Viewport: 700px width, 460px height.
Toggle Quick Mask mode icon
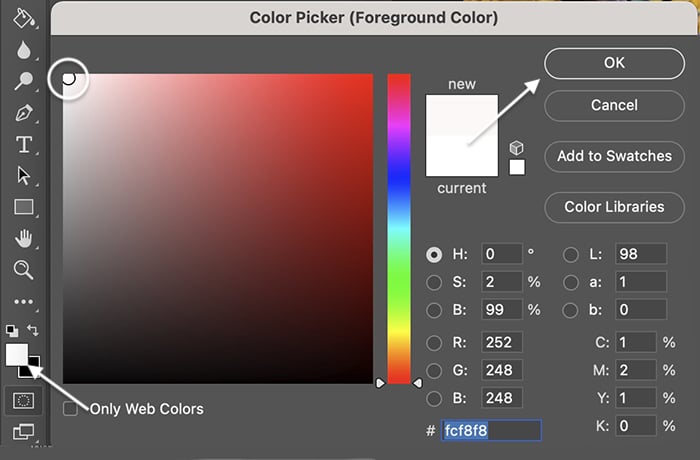click(x=24, y=401)
